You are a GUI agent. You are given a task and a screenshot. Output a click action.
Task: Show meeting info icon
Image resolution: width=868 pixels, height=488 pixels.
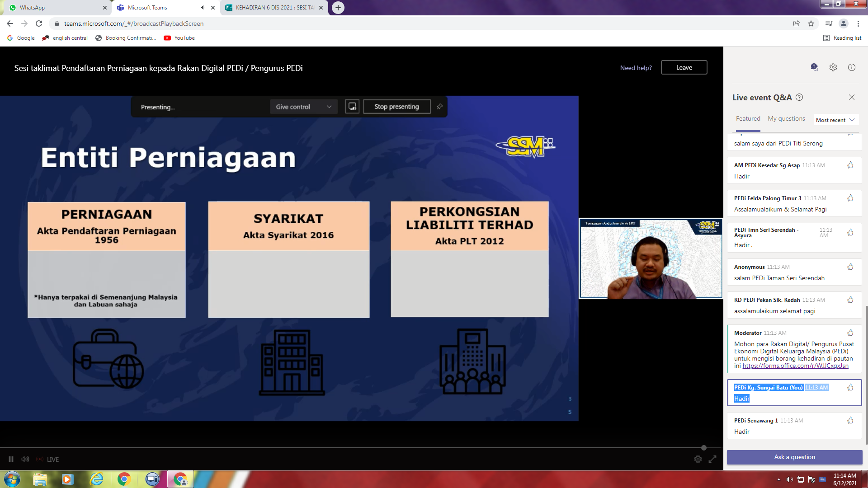[x=852, y=67]
